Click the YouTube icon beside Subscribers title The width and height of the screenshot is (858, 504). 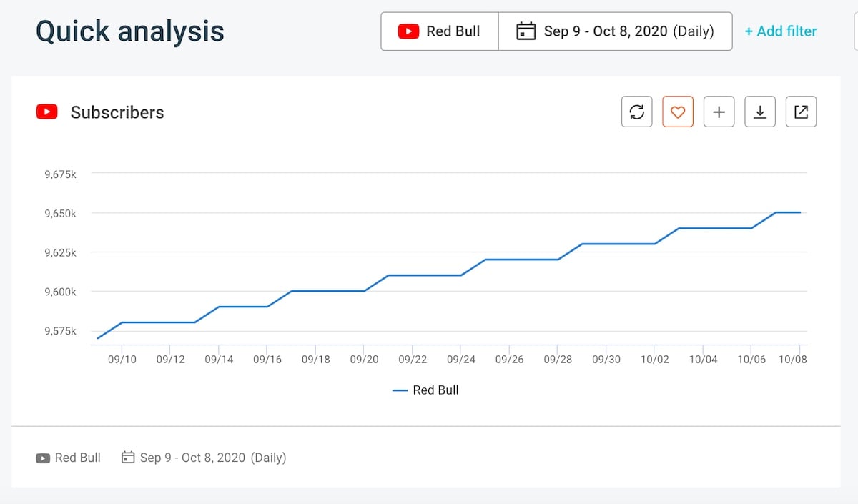click(47, 112)
